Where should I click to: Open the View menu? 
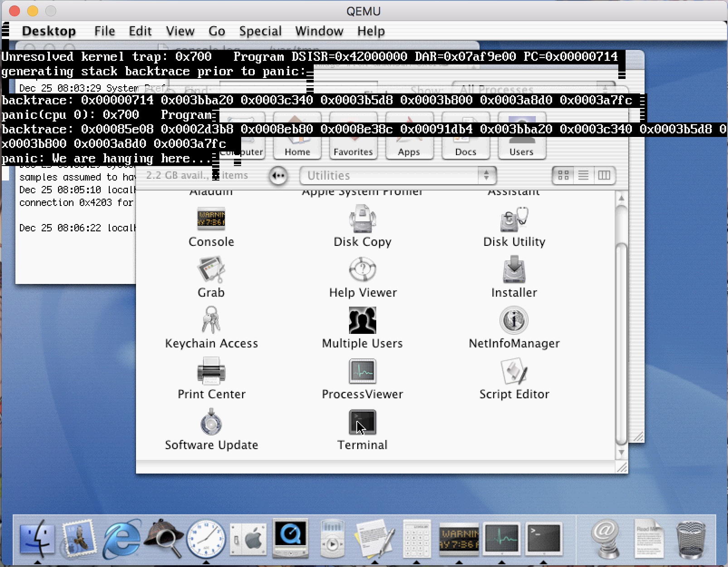(x=180, y=31)
